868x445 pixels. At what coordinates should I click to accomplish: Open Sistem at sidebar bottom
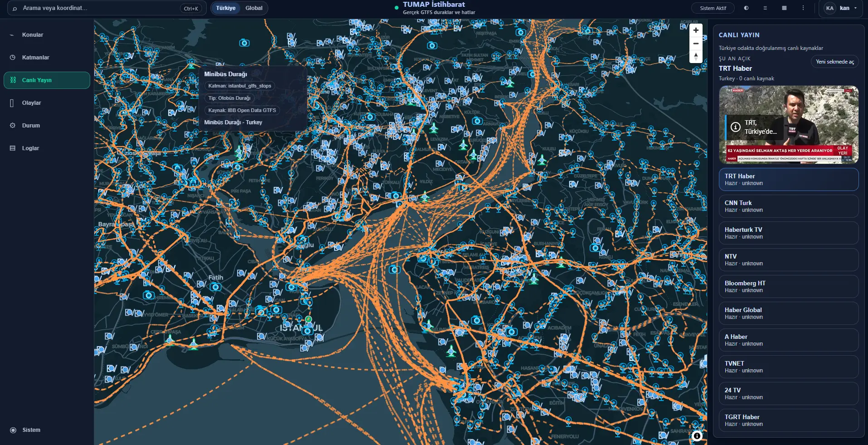click(47, 430)
